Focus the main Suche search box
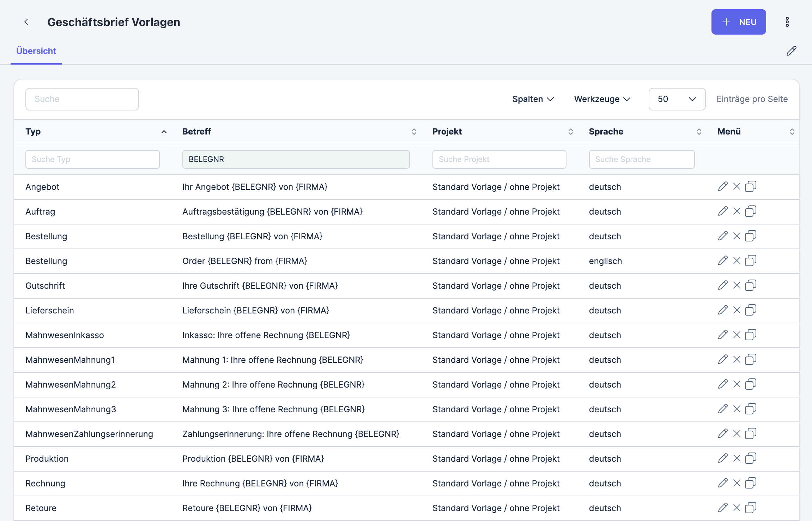 click(x=82, y=99)
